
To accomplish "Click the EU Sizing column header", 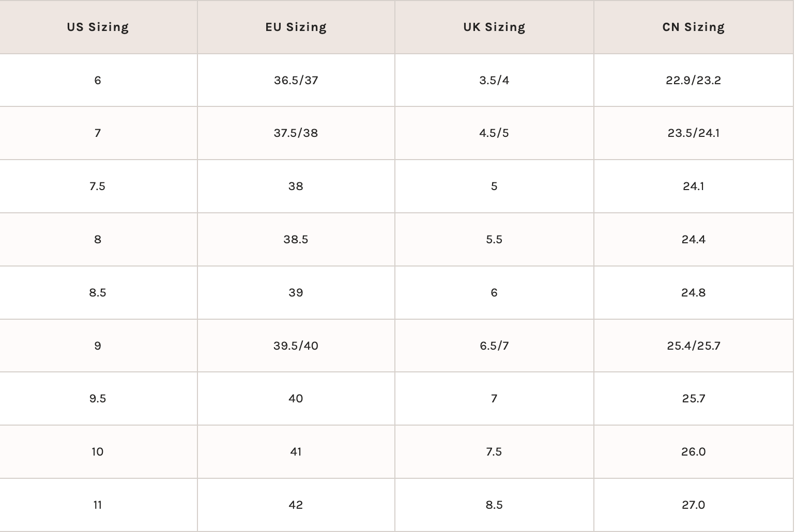I will click(x=296, y=27).
